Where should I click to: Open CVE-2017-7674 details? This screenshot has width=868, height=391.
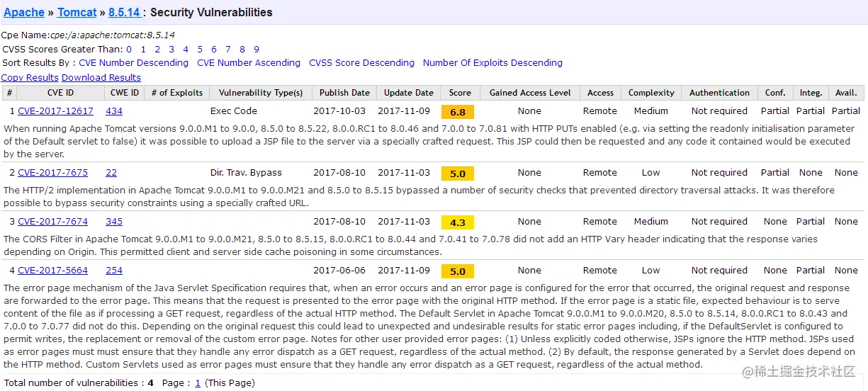pos(53,222)
